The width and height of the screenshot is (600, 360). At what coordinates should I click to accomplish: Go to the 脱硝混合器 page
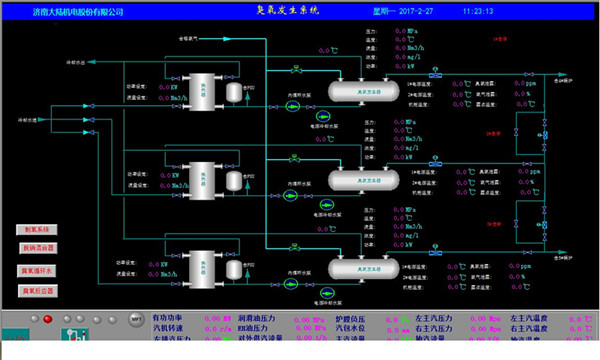(38, 248)
